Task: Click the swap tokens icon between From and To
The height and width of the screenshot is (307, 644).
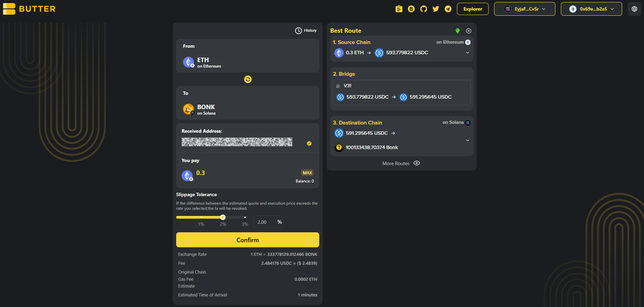Action: tap(248, 79)
